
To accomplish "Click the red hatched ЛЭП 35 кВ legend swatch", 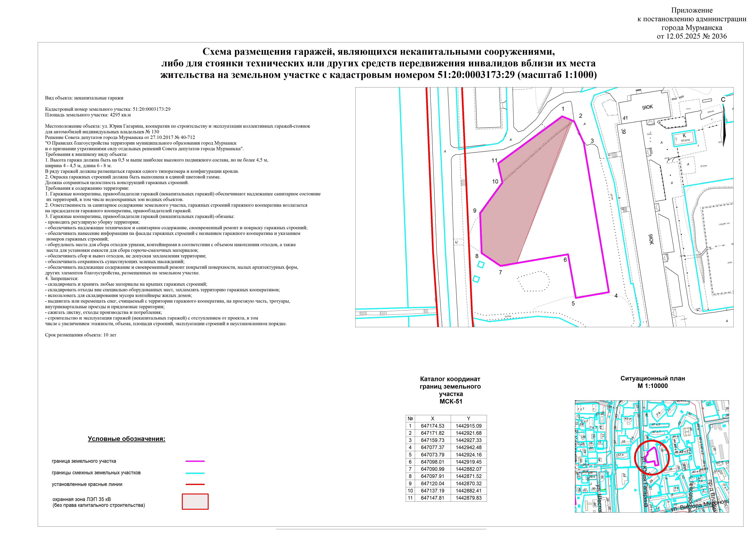I will click(195, 501).
